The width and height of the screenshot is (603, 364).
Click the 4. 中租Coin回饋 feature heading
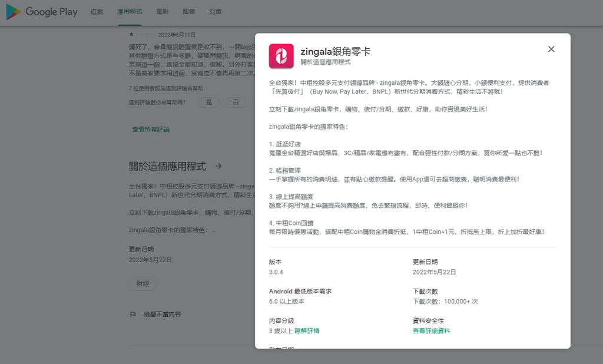click(291, 223)
